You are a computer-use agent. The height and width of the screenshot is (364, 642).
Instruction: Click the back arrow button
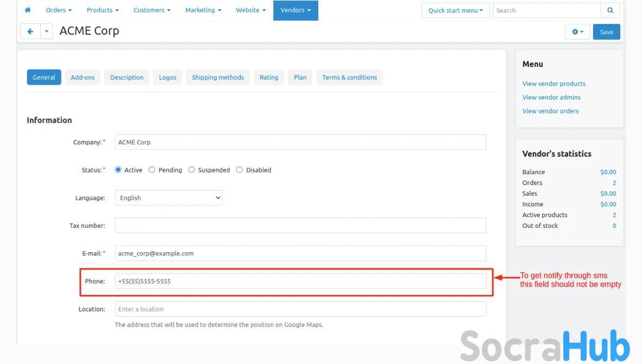pyautogui.click(x=30, y=31)
